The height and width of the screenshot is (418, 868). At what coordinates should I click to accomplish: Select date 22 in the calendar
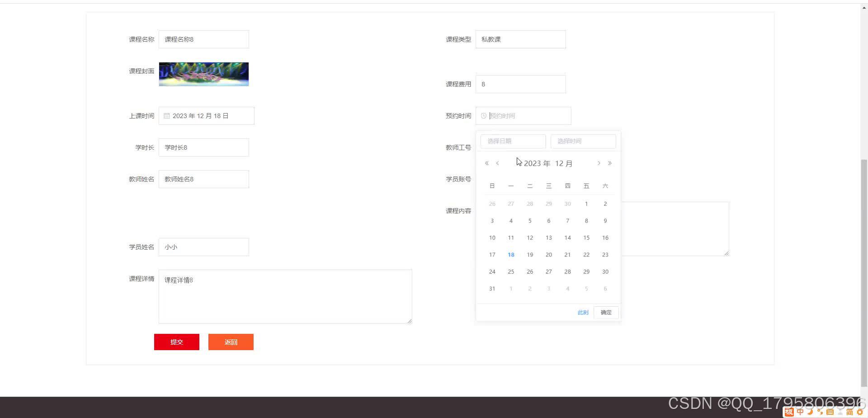tap(586, 255)
